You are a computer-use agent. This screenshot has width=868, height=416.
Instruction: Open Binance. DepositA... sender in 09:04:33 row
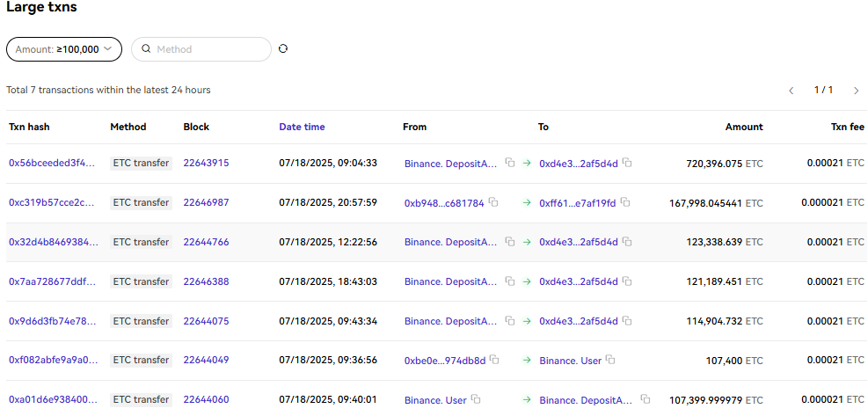coord(451,164)
